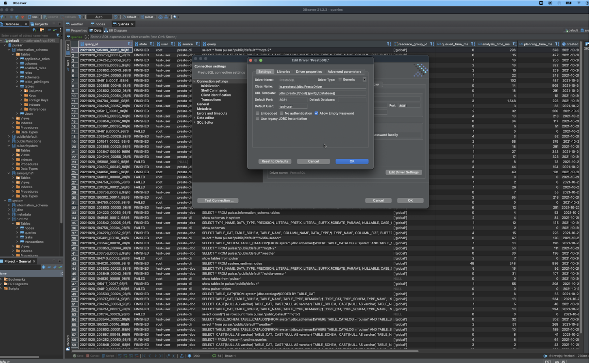
Task: Open the Driver Type dropdown
Action: (364, 79)
